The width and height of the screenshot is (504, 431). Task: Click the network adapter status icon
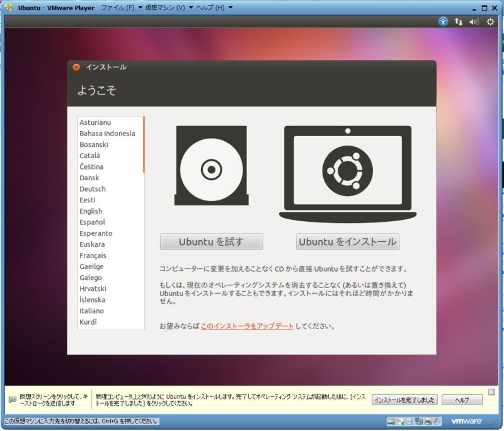point(418,421)
